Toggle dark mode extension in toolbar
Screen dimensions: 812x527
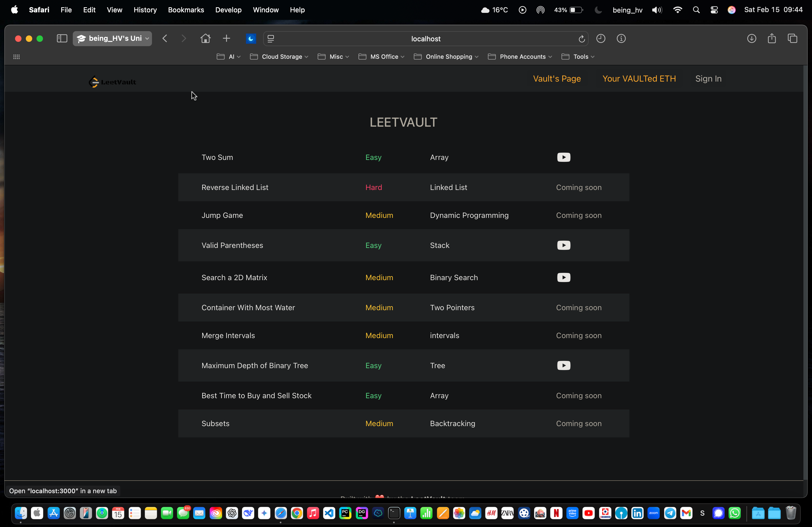(251, 39)
